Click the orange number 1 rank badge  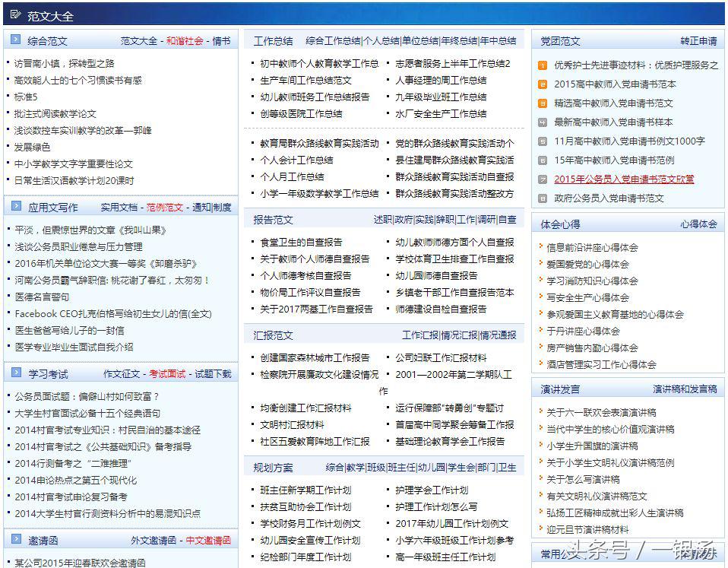[542, 65]
